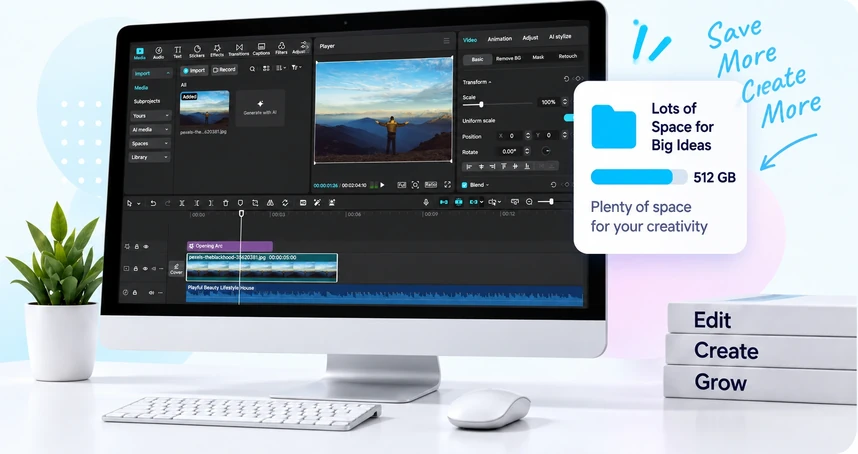The height and width of the screenshot is (454, 858).
Task: Click the timeline zoom slider handle
Action: click(x=551, y=202)
